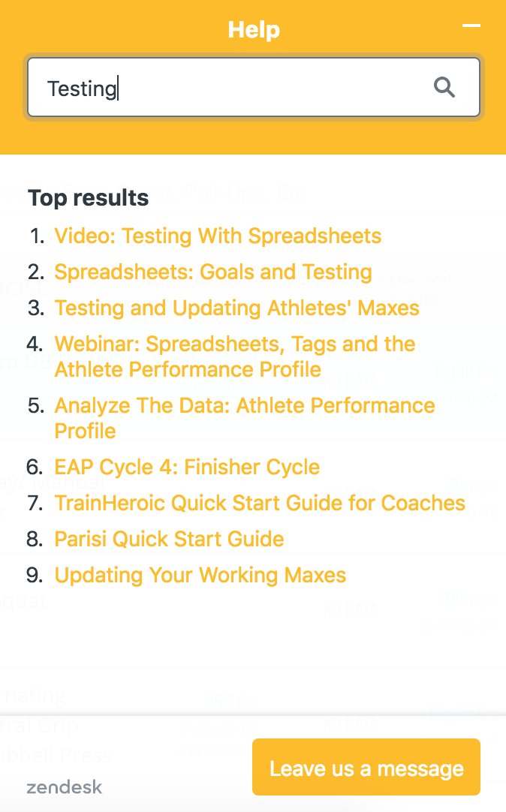Open 'Testing and Updating Athletes' Maxes' article

pyautogui.click(x=236, y=308)
